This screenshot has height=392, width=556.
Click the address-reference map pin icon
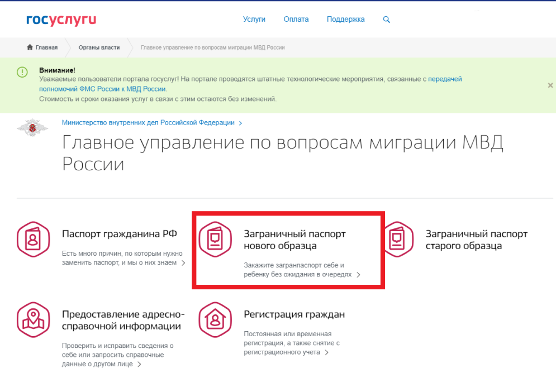pyautogui.click(x=34, y=319)
